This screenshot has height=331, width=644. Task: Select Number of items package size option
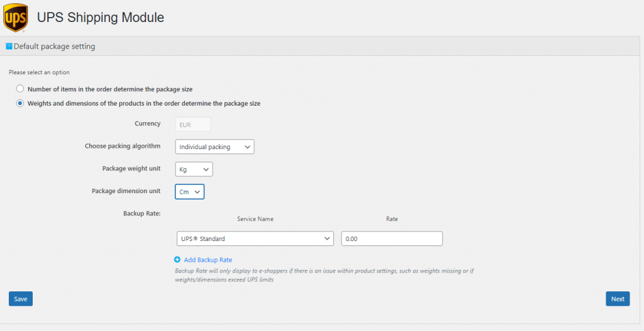coord(20,88)
